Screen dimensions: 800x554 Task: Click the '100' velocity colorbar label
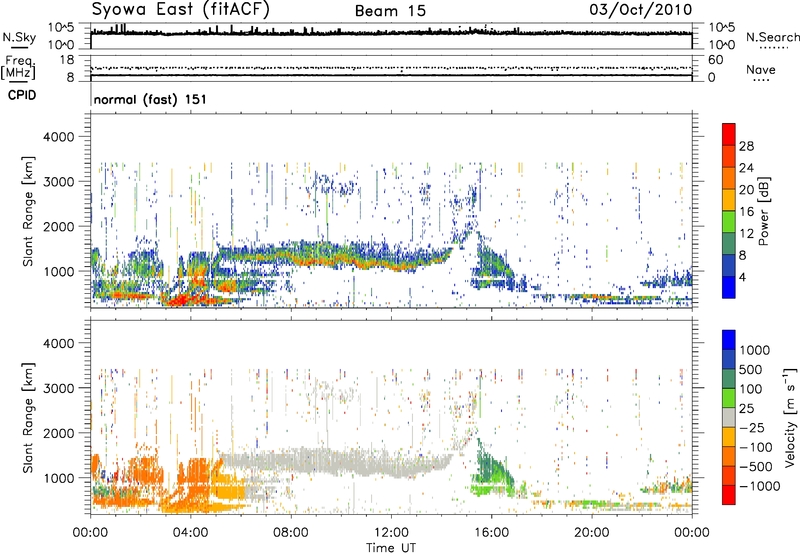click(751, 389)
